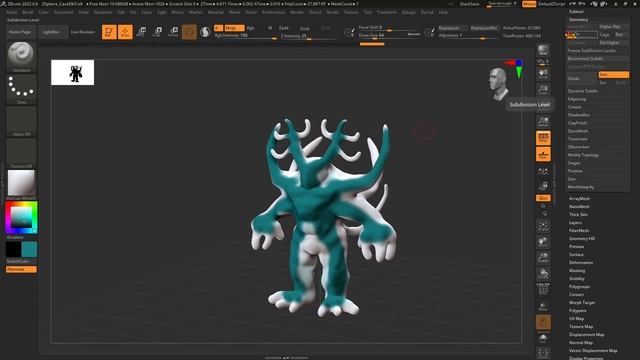
Task: Expand the ArrayMesh palette section
Action: point(579,198)
